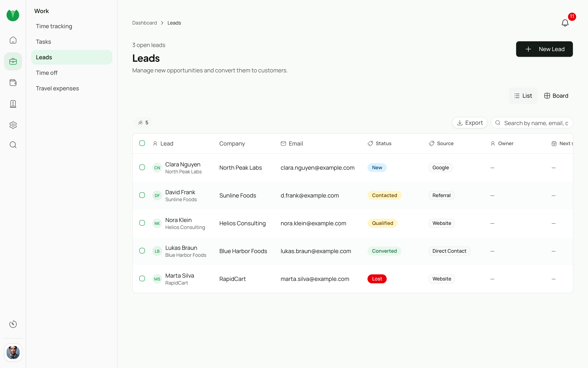
Task: Click the Google source tag
Action: pyautogui.click(x=441, y=168)
